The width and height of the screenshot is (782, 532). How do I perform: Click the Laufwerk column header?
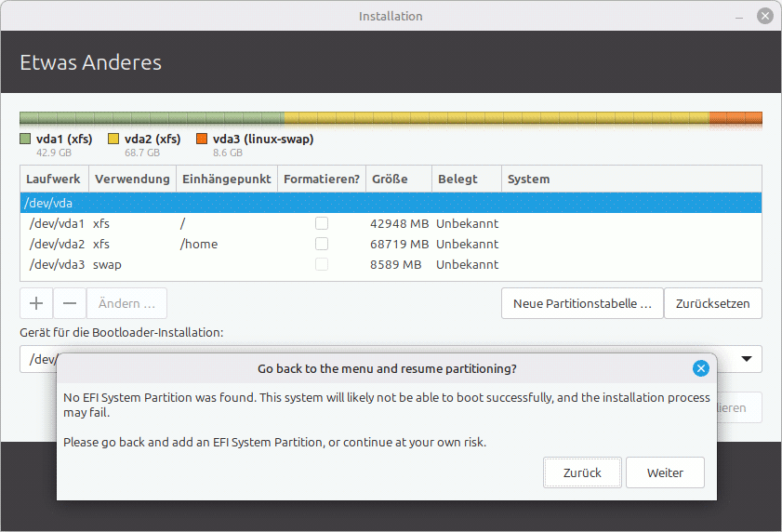pyautogui.click(x=54, y=179)
